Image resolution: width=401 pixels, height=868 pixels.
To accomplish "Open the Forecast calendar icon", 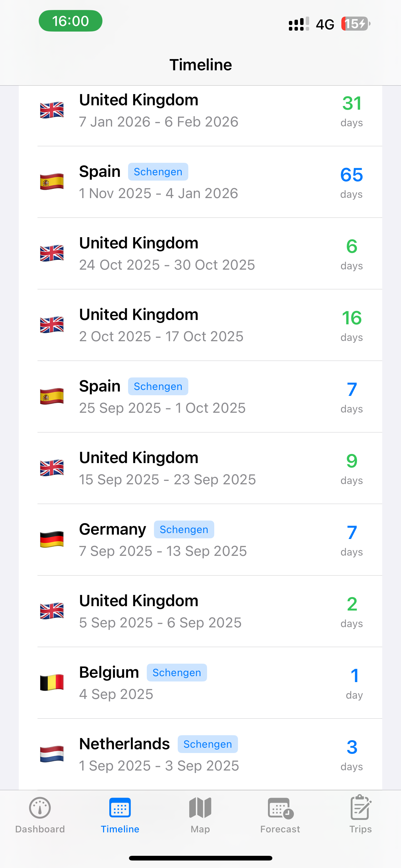I will click(280, 808).
